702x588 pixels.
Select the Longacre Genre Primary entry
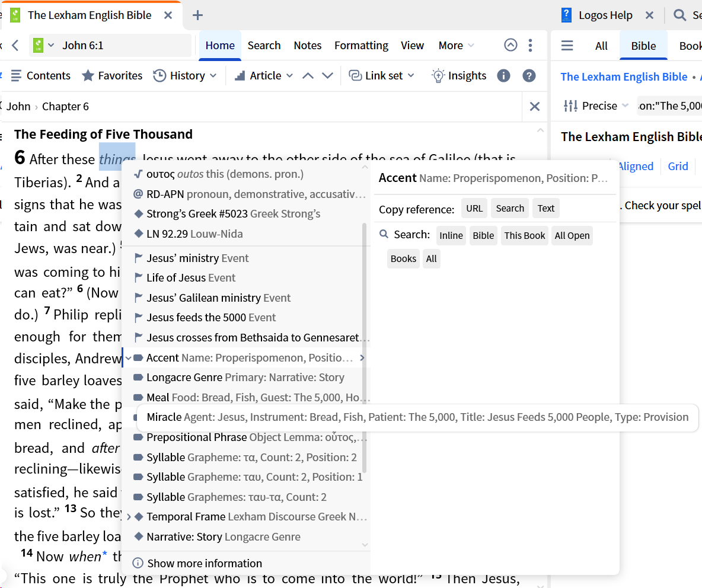[x=246, y=378]
